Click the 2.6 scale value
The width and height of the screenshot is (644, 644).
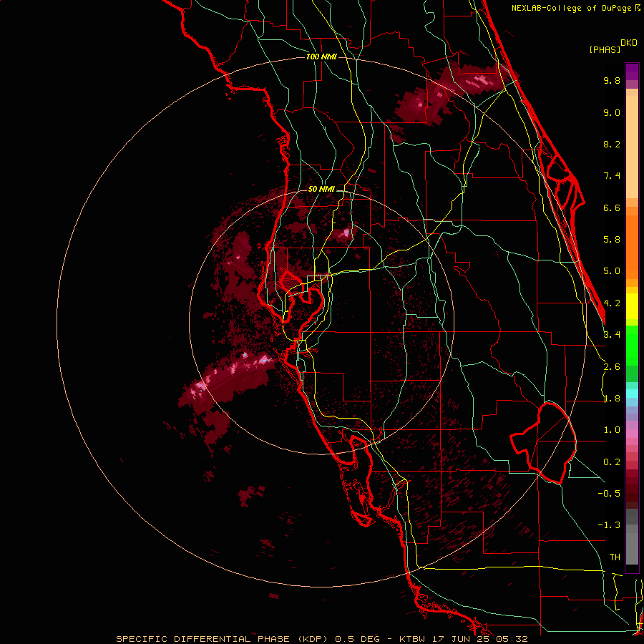tap(612, 367)
